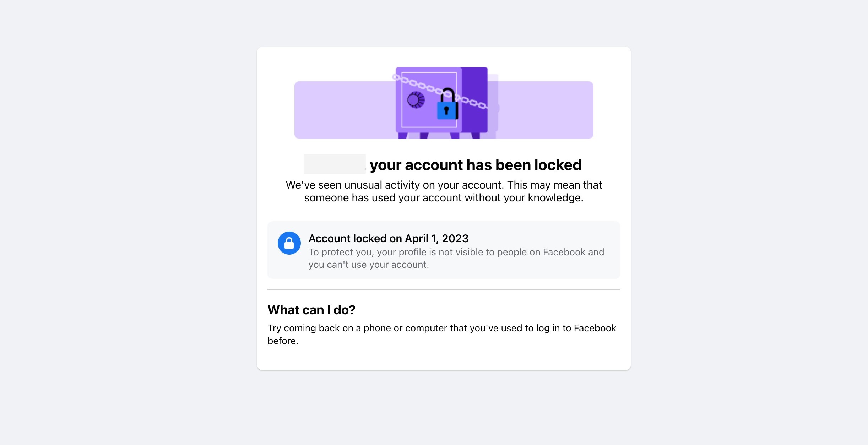This screenshot has height=445, width=868.
Task: Click the "To protect you, your profile" text
Action: pos(456,252)
